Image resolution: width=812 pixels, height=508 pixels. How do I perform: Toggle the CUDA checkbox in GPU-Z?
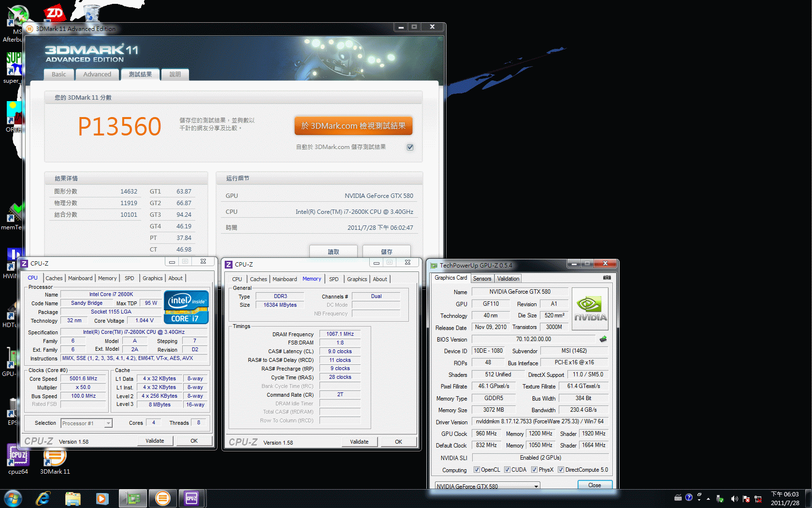(507, 469)
